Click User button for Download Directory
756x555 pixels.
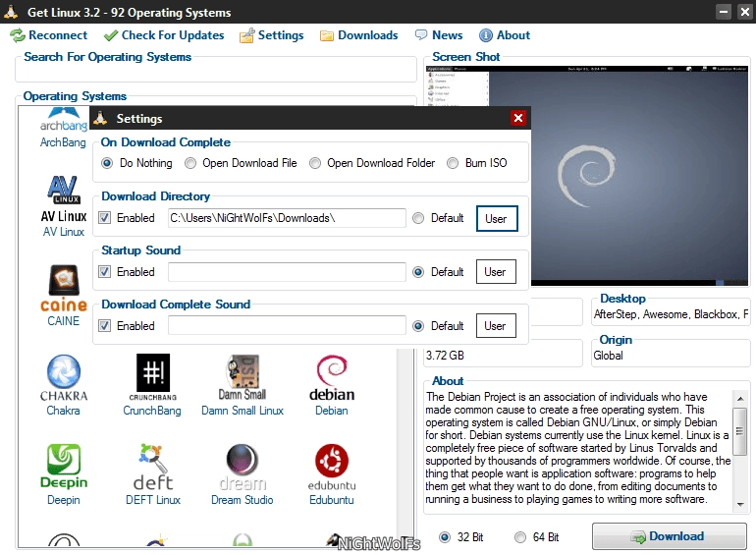[x=497, y=218]
